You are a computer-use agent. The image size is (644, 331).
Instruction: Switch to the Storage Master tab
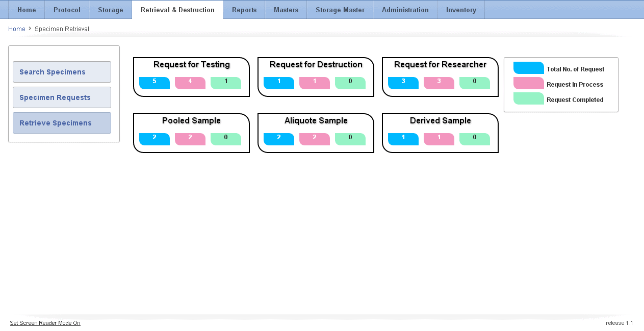point(340,10)
